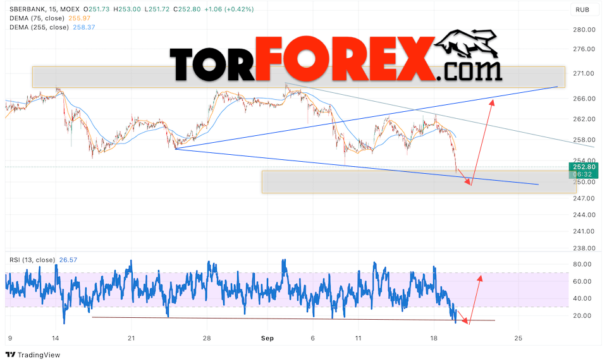Click the countdown timer 06:32
The height and width of the screenshot is (364, 607).
(584, 174)
